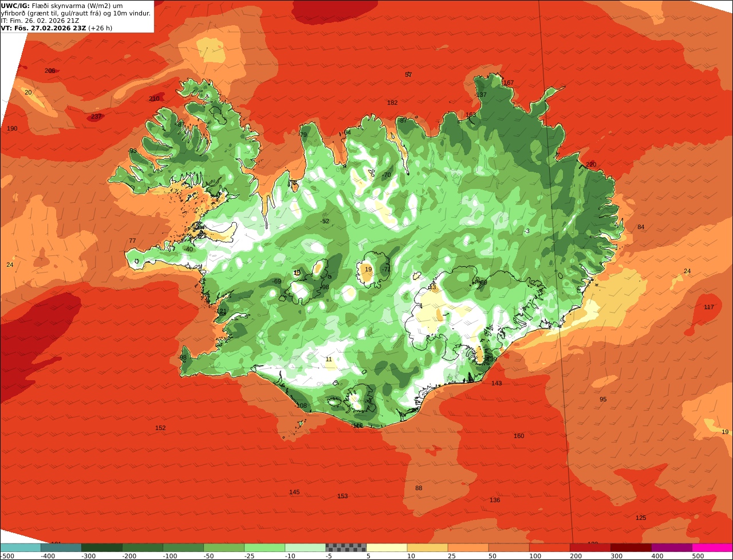The image size is (733, 560).
Task: Click the flux value '160' on the map
Action: click(x=519, y=436)
